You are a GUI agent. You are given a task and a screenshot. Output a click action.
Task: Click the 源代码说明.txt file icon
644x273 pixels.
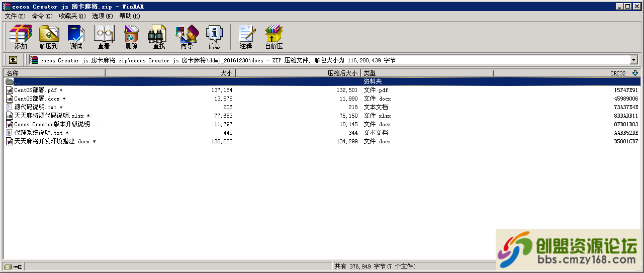[10, 107]
